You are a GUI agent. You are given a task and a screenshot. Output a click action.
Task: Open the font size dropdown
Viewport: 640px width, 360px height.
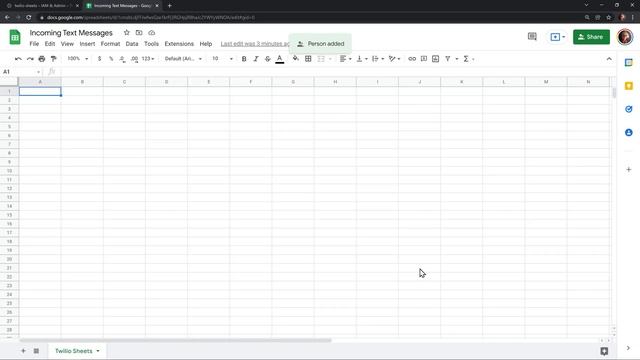[222, 59]
